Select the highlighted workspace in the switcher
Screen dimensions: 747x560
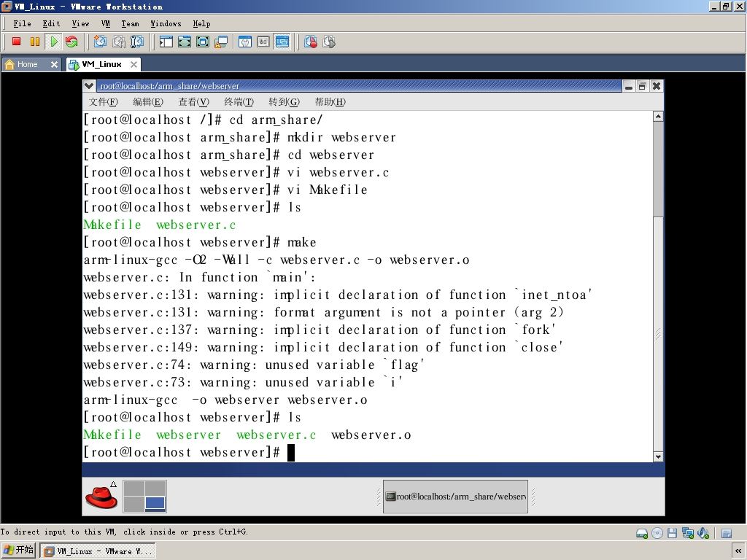tap(155, 503)
